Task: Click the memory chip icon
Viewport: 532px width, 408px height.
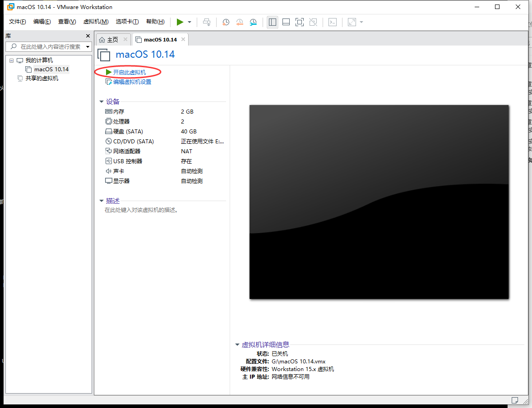Action: [109, 111]
